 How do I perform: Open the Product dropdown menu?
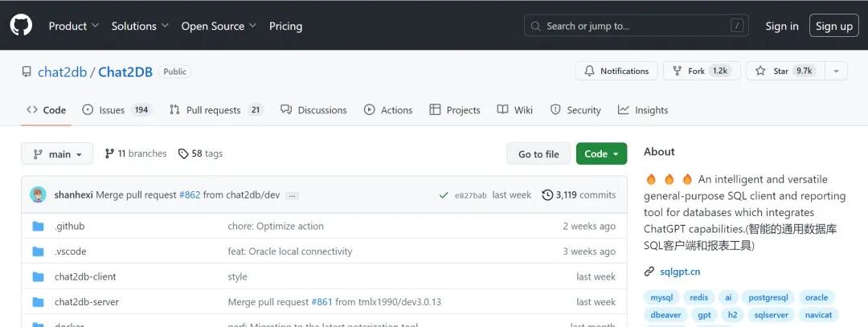coord(74,26)
